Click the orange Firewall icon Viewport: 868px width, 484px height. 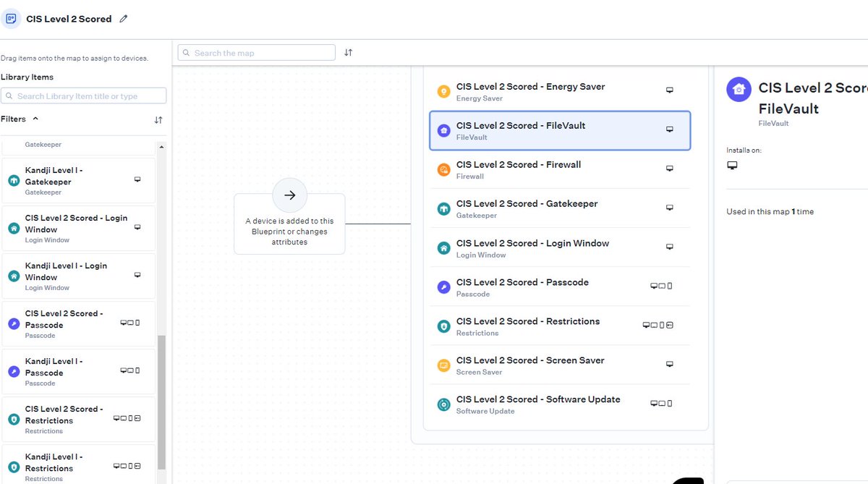pos(444,170)
